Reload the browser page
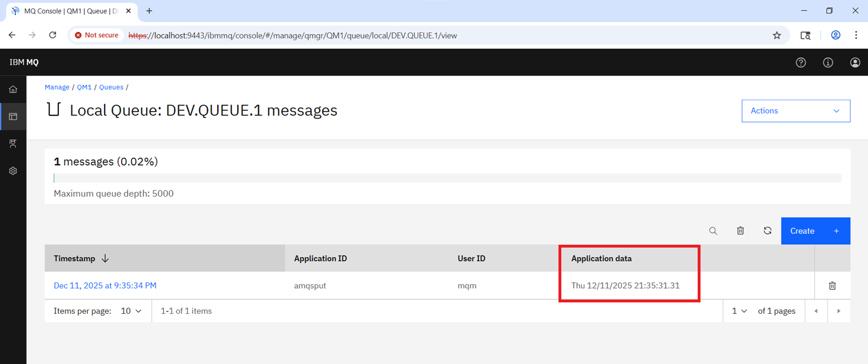This screenshot has width=868, height=364. tap(53, 35)
